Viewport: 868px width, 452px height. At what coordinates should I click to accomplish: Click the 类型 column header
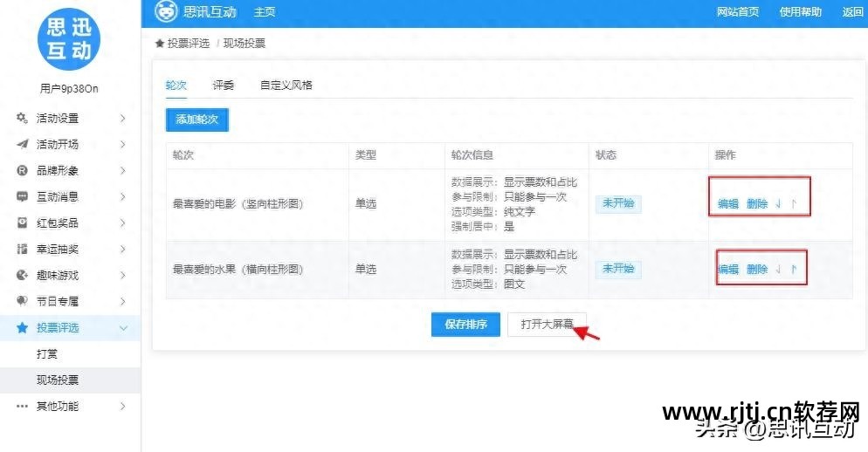(x=365, y=155)
